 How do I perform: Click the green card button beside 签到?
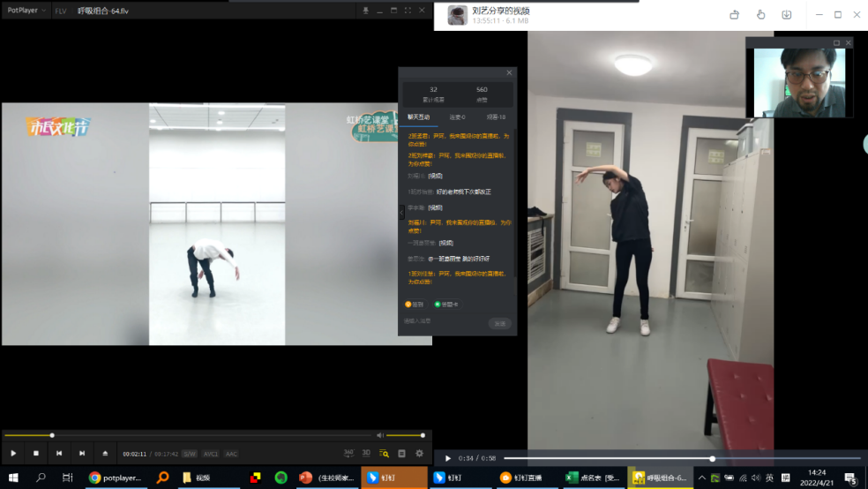click(x=446, y=304)
